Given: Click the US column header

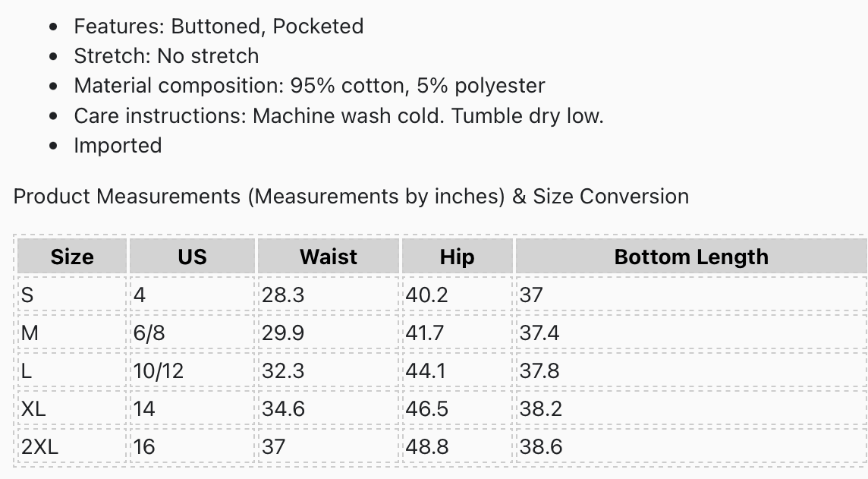Looking at the screenshot, I should [192, 257].
